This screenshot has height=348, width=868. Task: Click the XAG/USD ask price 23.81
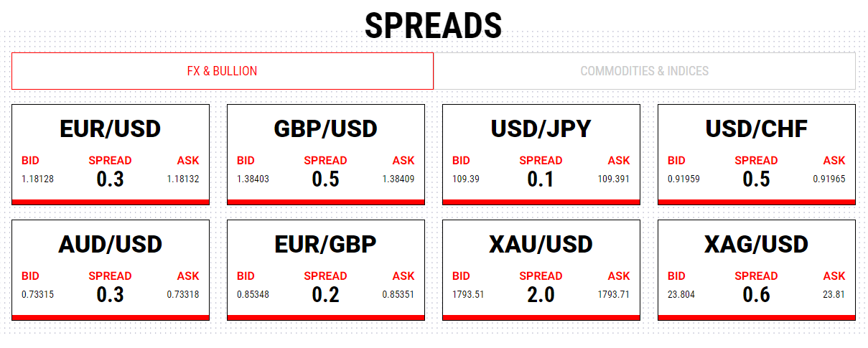coord(834,294)
